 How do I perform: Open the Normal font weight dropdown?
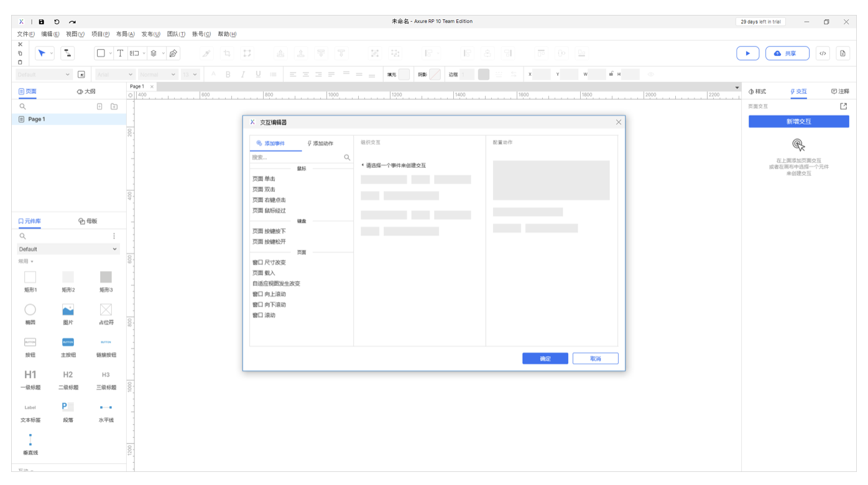[x=158, y=75]
